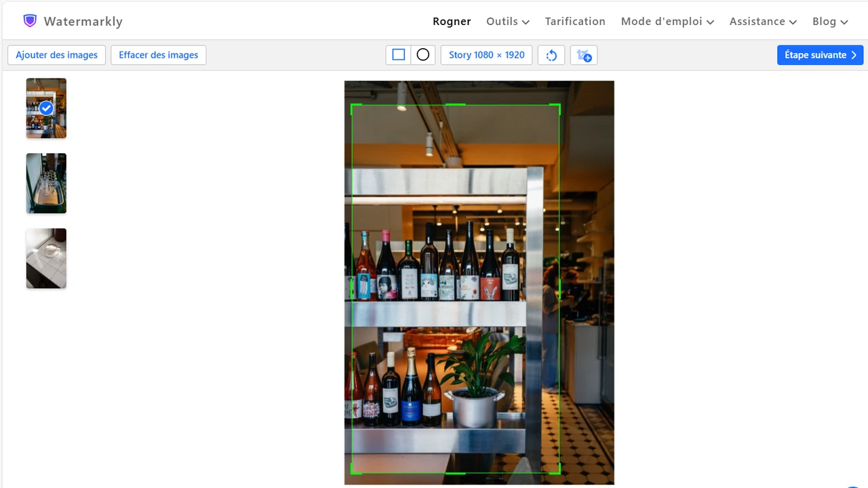Open the Tarification menu item
The width and height of the screenshot is (868, 488).
575,21
